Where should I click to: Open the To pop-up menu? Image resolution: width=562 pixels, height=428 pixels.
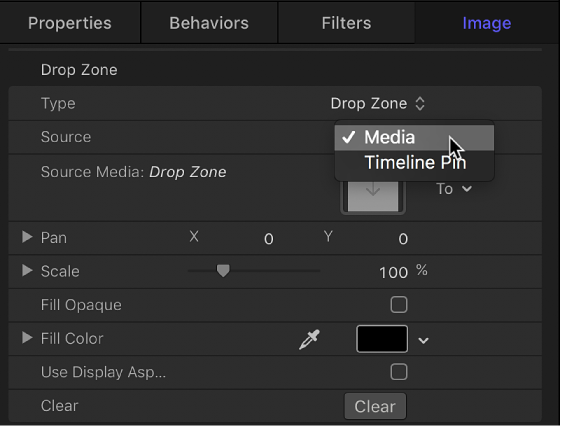pyautogui.click(x=454, y=189)
